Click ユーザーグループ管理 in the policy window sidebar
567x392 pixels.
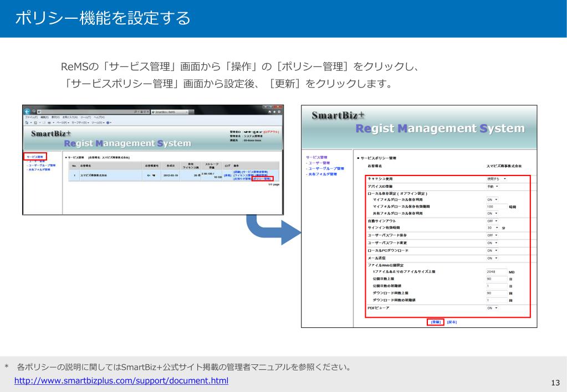click(x=325, y=168)
